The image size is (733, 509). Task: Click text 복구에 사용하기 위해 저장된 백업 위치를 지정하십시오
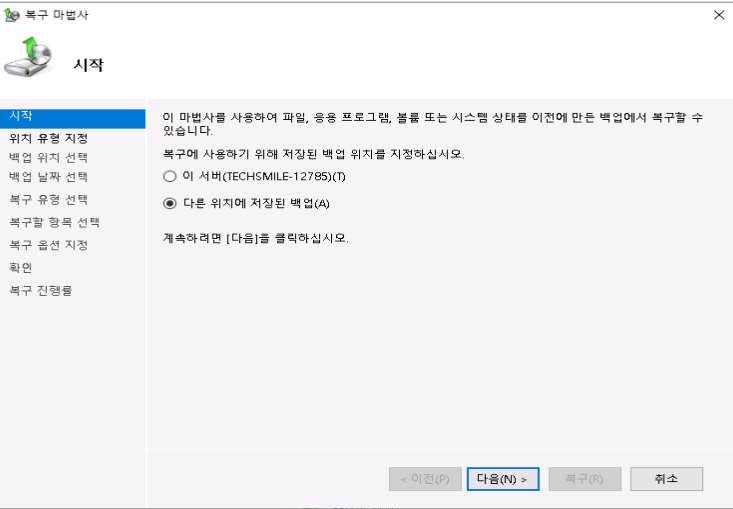313,154
